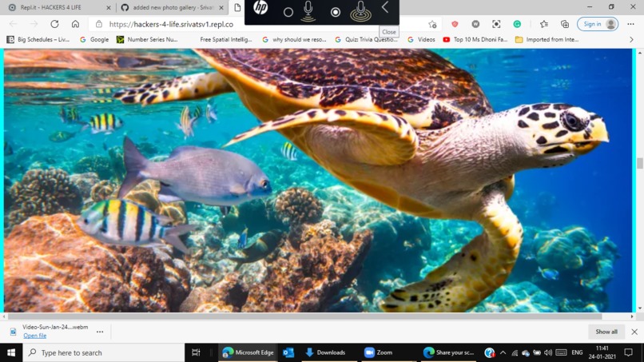Open the green Grammarly extension icon
The width and height of the screenshot is (644, 362).
[517, 24]
